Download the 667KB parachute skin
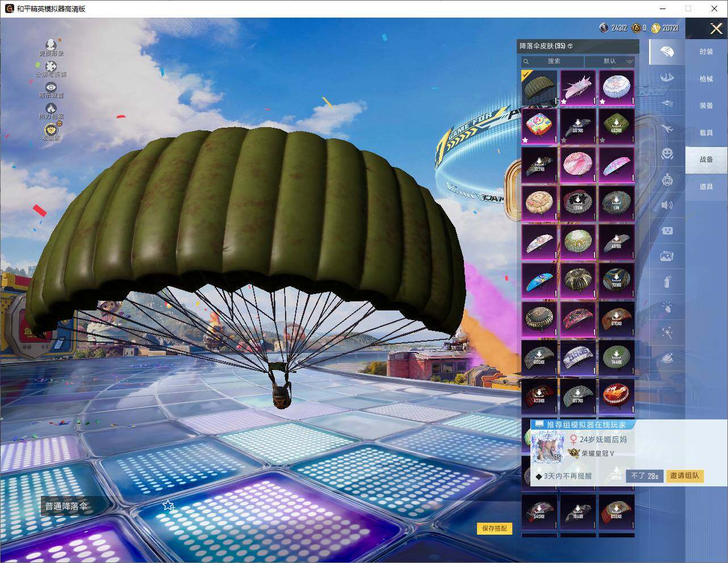This screenshot has width=728, height=563. tap(578, 126)
